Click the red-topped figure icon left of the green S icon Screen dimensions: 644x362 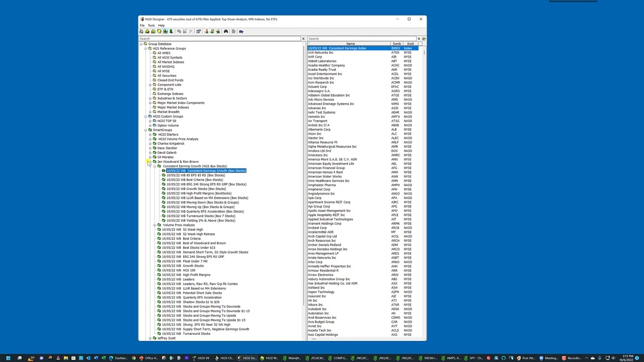(x=207, y=31)
